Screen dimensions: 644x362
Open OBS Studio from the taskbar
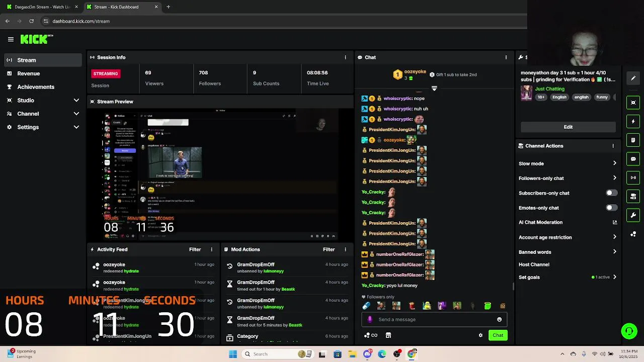click(x=397, y=354)
